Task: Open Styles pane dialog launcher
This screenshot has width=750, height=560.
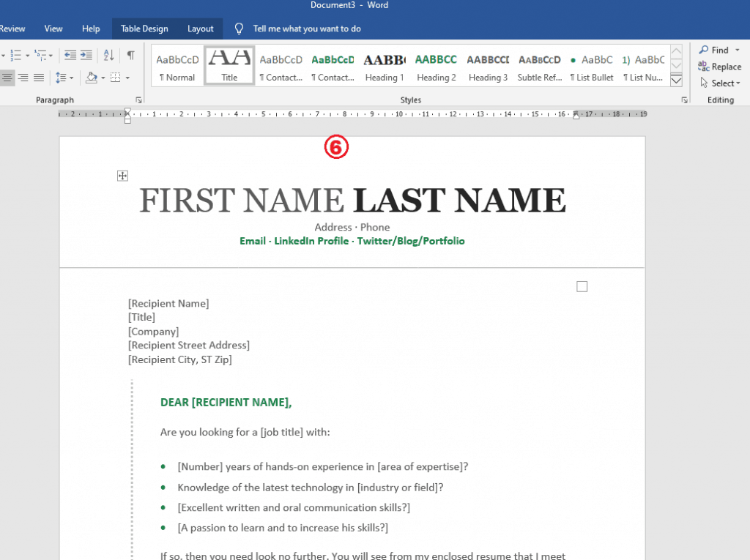Action: pos(685,100)
